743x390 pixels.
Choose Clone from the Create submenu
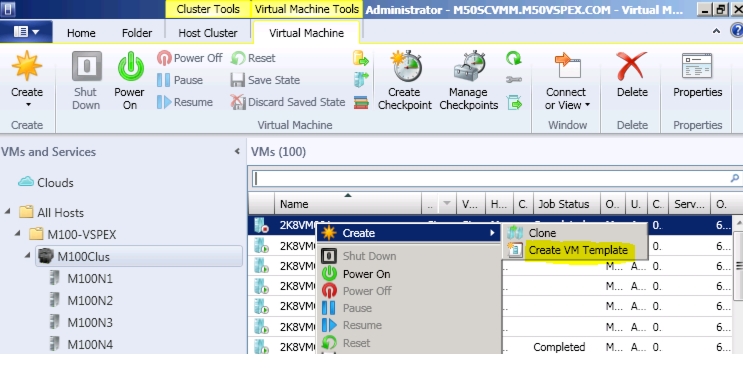[x=542, y=233]
